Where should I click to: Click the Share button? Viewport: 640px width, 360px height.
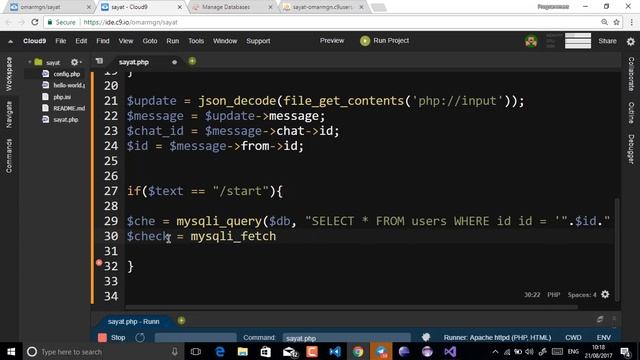pyautogui.click(x=607, y=41)
